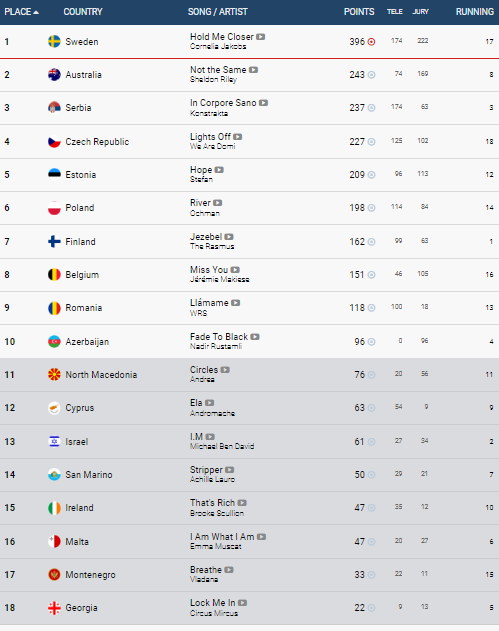The width and height of the screenshot is (499, 631).
Task: Toggle points detail circle for Australia's 243
Action: tap(371, 74)
